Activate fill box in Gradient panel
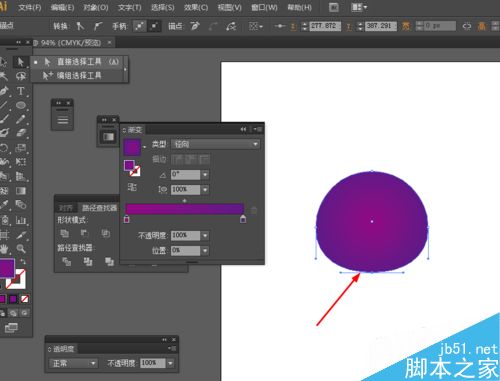Image resolution: width=500 pixels, height=381 pixels. pyautogui.click(x=129, y=165)
